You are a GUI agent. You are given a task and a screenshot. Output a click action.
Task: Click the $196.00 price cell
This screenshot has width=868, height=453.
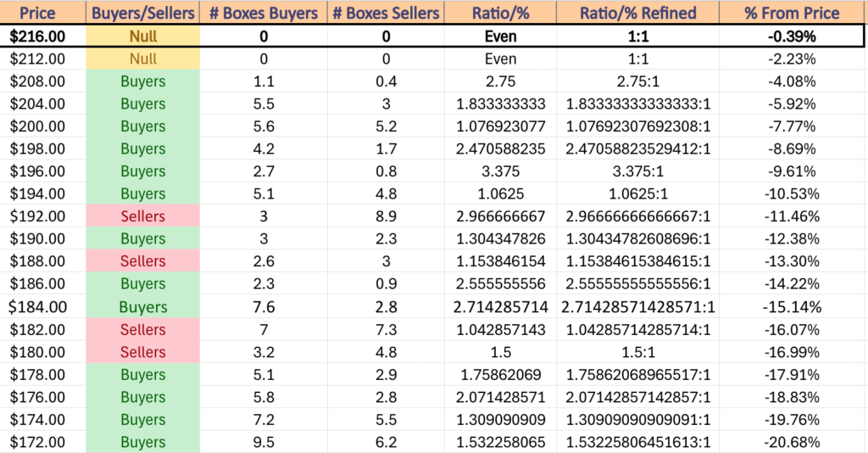pos(42,171)
